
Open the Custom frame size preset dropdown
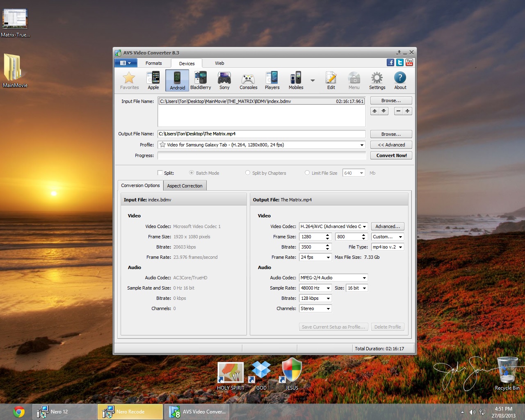tap(388, 237)
